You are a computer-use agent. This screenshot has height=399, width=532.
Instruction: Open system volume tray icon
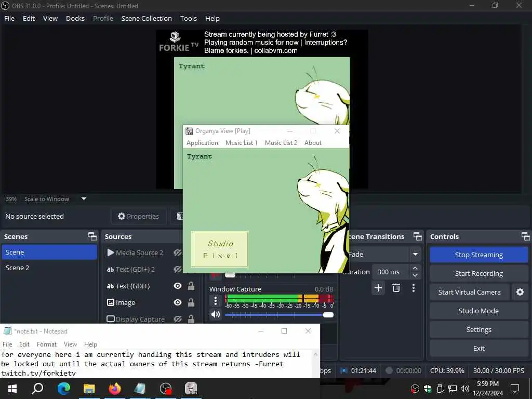pyautogui.click(x=465, y=389)
